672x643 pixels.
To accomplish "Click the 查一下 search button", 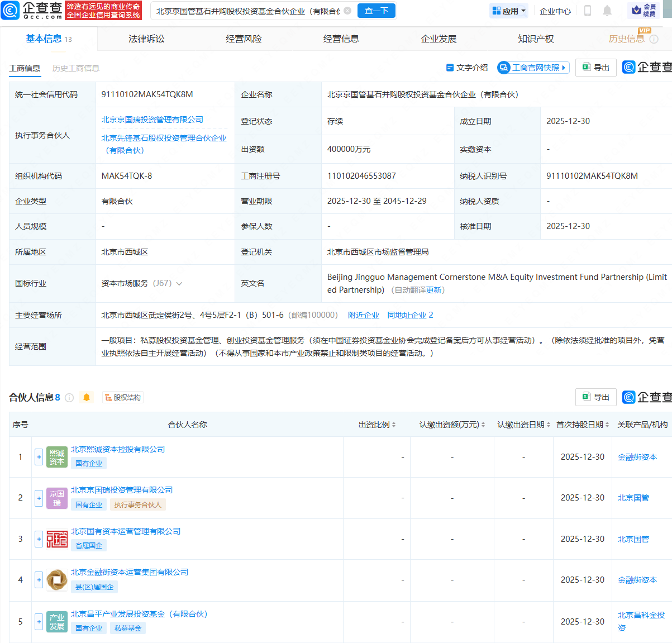I will click(376, 11).
